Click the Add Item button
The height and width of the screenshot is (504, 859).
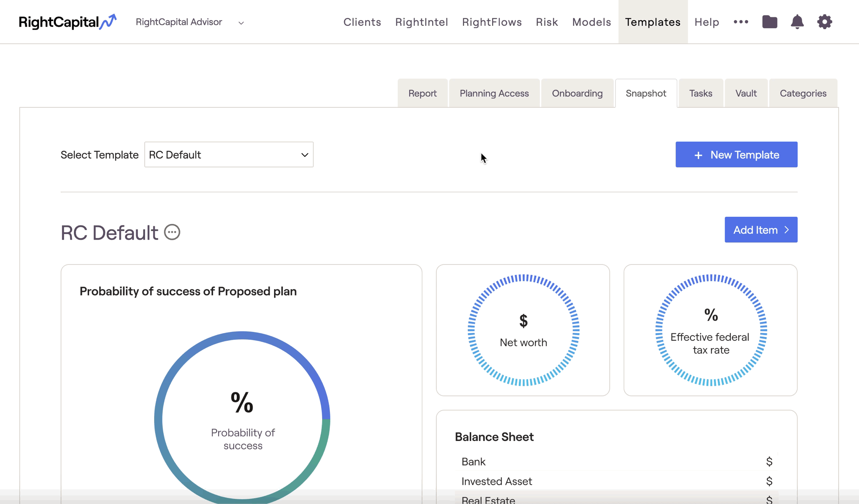click(761, 230)
